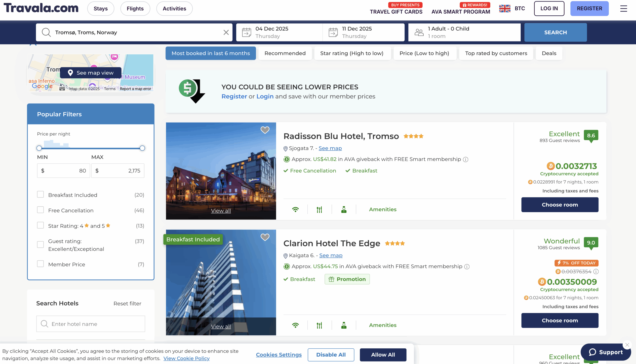This screenshot has height=364, width=636.
Task: Open the Flights tab
Action: (x=135, y=8)
